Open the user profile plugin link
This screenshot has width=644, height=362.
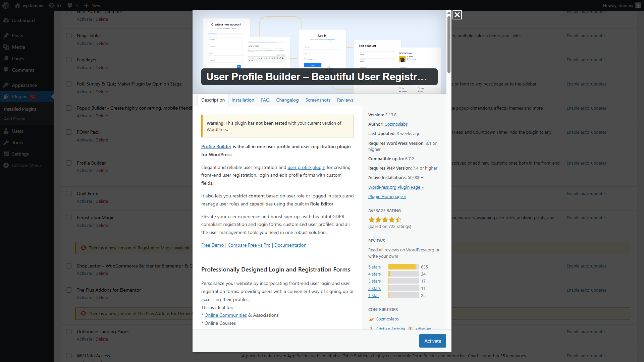(306, 167)
